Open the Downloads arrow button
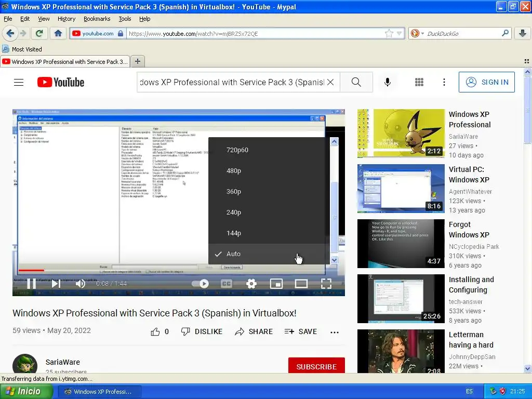532x399 pixels. pyautogui.click(x=523, y=33)
